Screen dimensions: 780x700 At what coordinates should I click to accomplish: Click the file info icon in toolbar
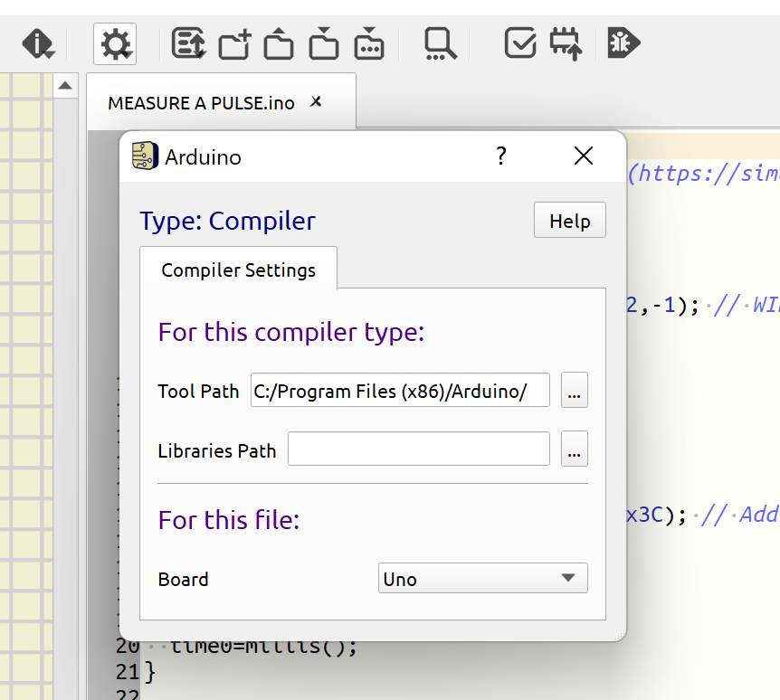tap(37, 43)
